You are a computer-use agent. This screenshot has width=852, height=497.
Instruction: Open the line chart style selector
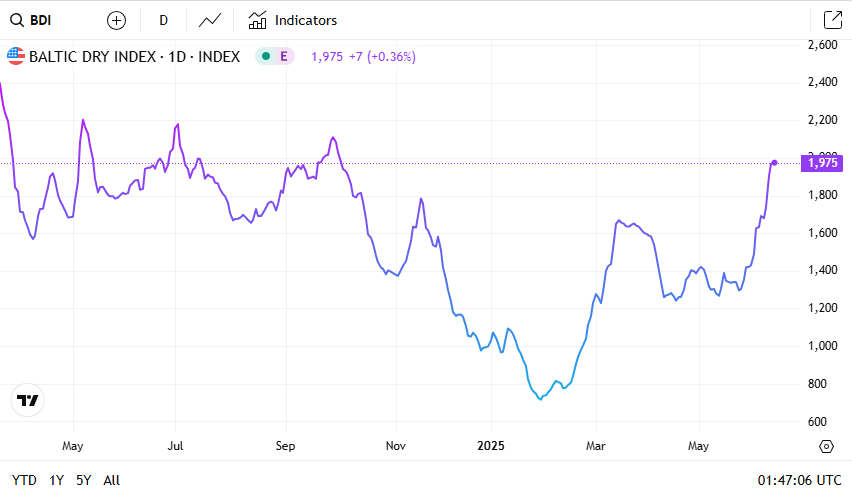pyautogui.click(x=210, y=20)
